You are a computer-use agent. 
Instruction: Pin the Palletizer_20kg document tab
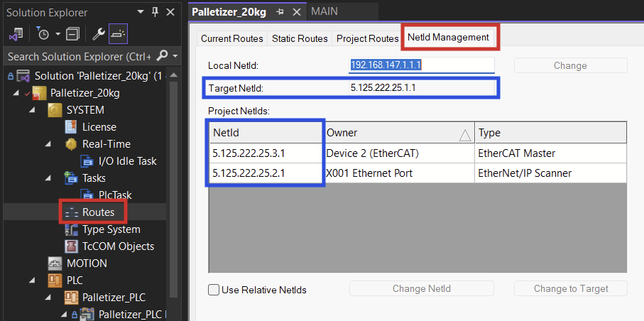click(x=280, y=12)
